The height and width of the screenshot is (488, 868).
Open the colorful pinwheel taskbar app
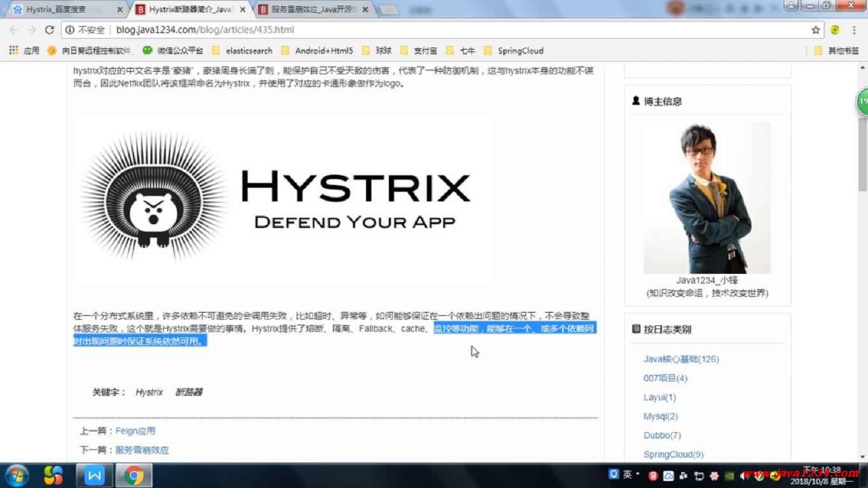[54, 475]
